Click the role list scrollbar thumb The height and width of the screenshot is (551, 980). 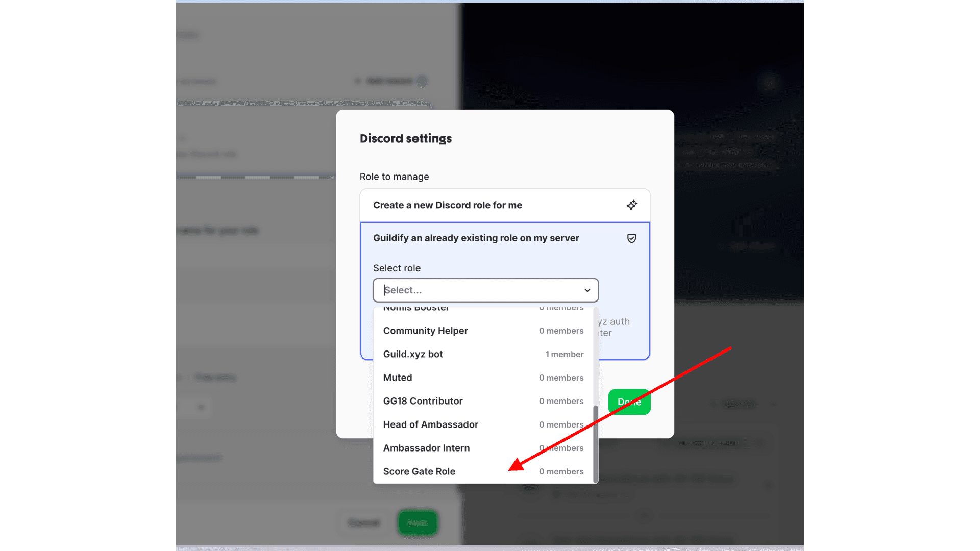click(595, 443)
